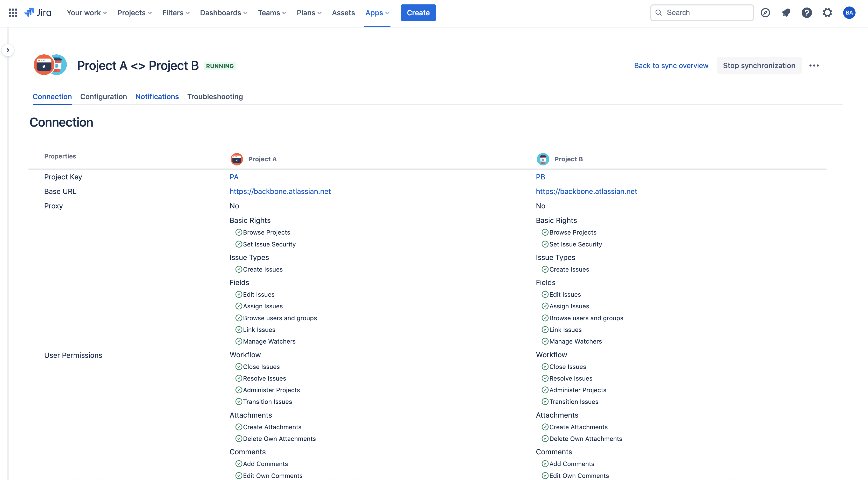868x480 pixels.
Task: Click Project A Browse Projects check icon
Action: point(239,232)
